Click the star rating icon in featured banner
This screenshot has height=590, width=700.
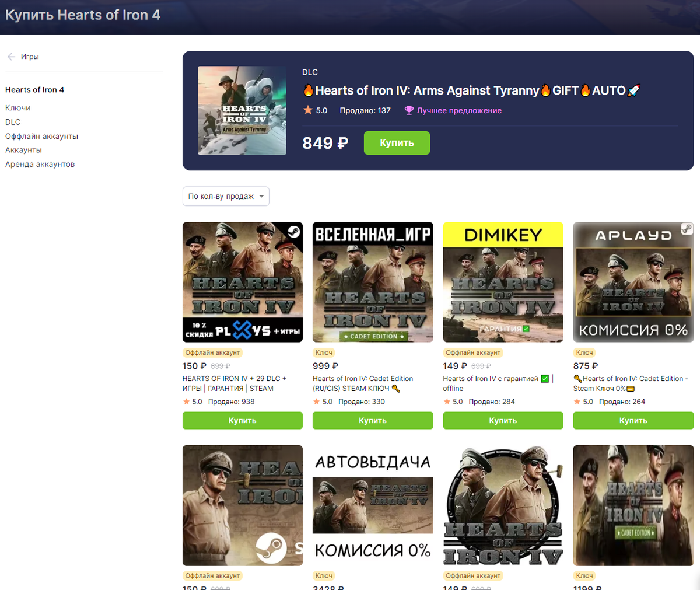click(308, 110)
